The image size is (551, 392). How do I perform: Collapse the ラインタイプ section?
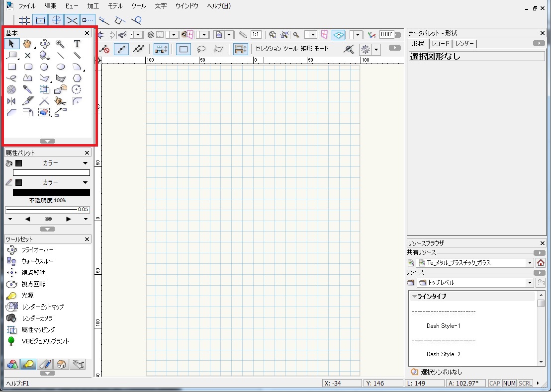(415, 297)
